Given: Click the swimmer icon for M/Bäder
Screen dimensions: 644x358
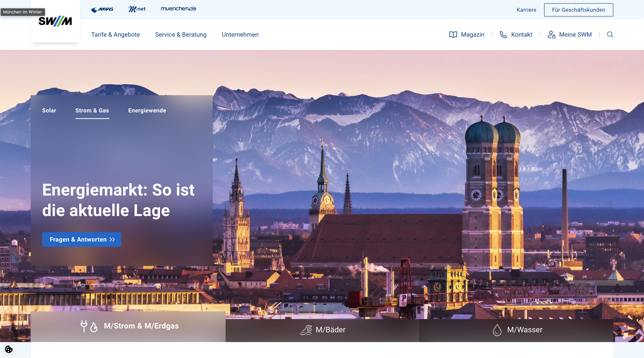Looking at the screenshot, I should pyautogui.click(x=306, y=330).
